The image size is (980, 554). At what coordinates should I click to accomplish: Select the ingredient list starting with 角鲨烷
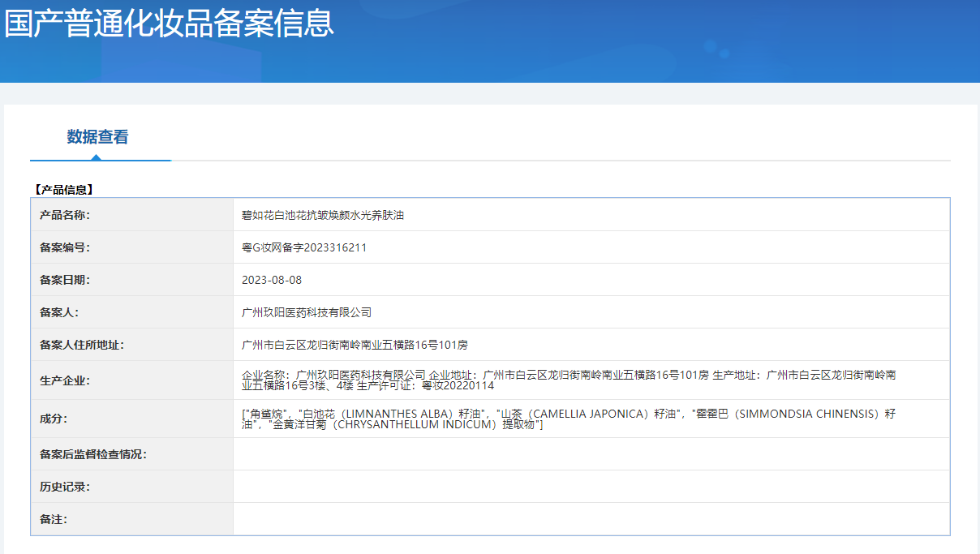568,419
